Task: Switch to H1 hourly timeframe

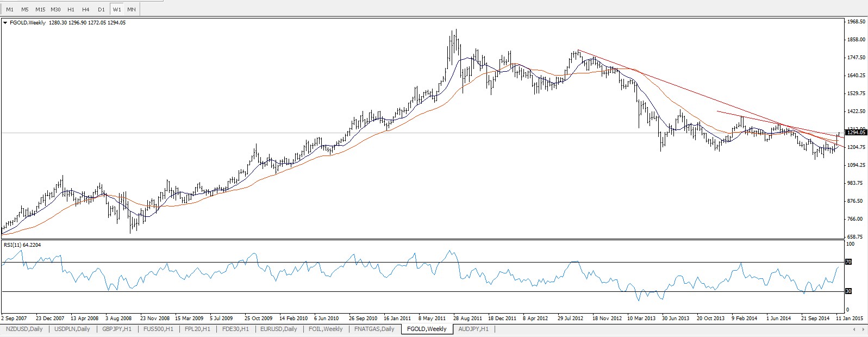Action: coord(71,9)
